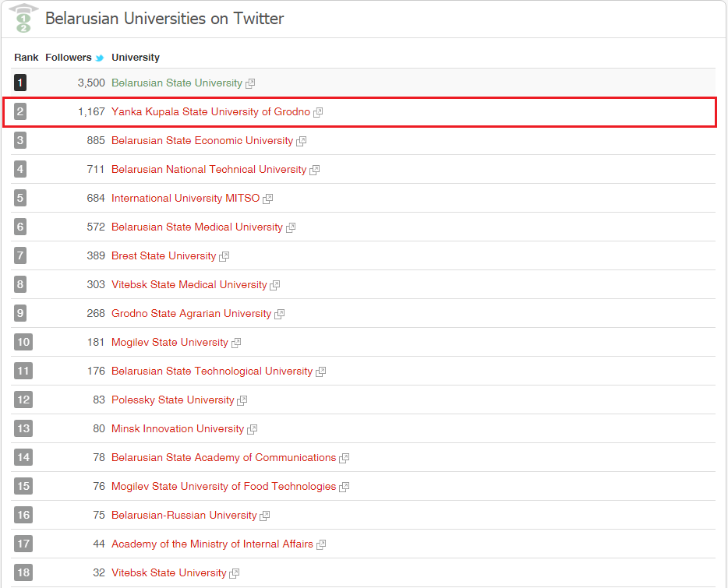Visit Vitebsk State University page

[x=169, y=572]
